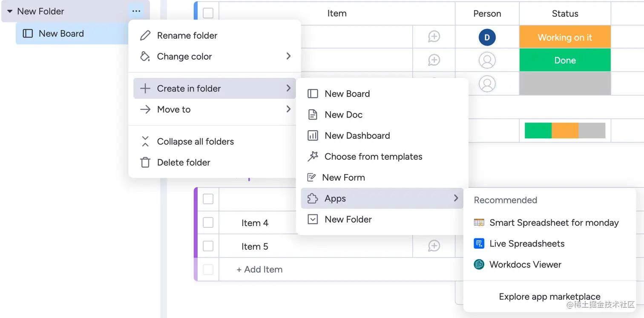Click the + Add Item button
Viewport: 644px width, 318px height.
coord(259,269)
